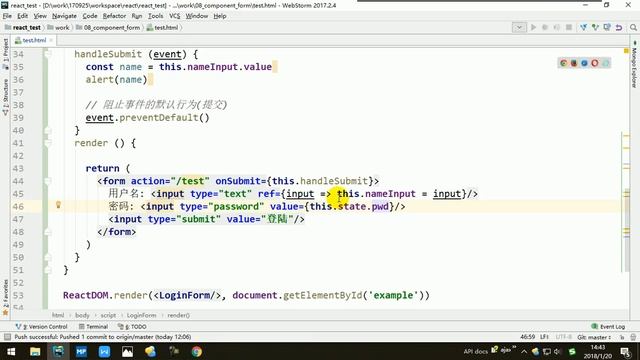This screenshot has height=360, width=640.
Task: Click the Sogou input S tray icon
Action: coord(572,351)
